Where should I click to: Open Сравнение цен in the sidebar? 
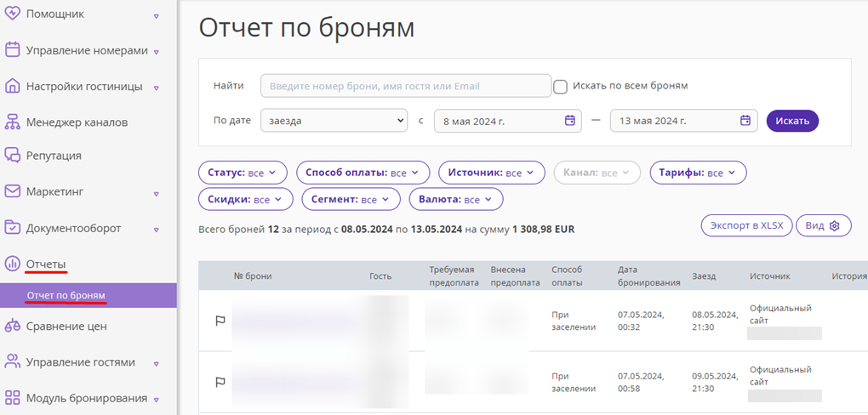pyautogui.click(x=66, y=326)
